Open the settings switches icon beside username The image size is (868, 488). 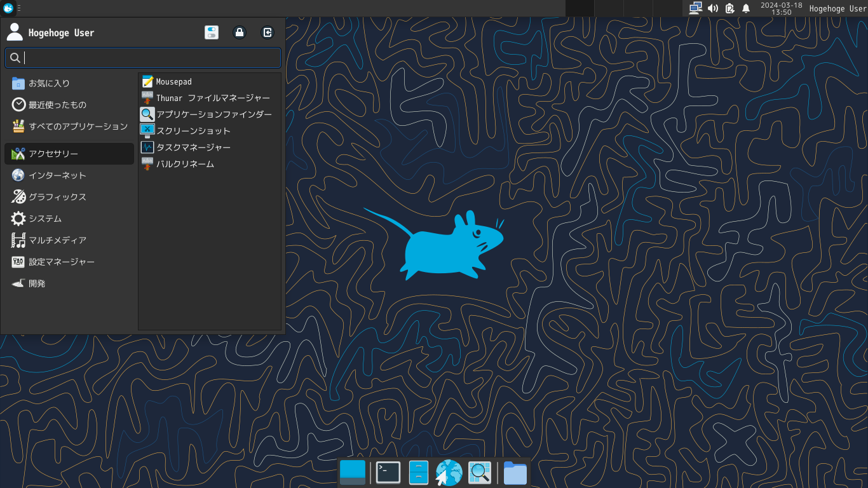click(212, 32)
